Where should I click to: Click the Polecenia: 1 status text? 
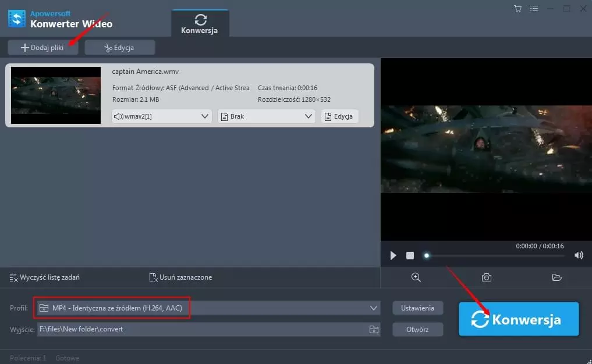(x=28, y=358)
